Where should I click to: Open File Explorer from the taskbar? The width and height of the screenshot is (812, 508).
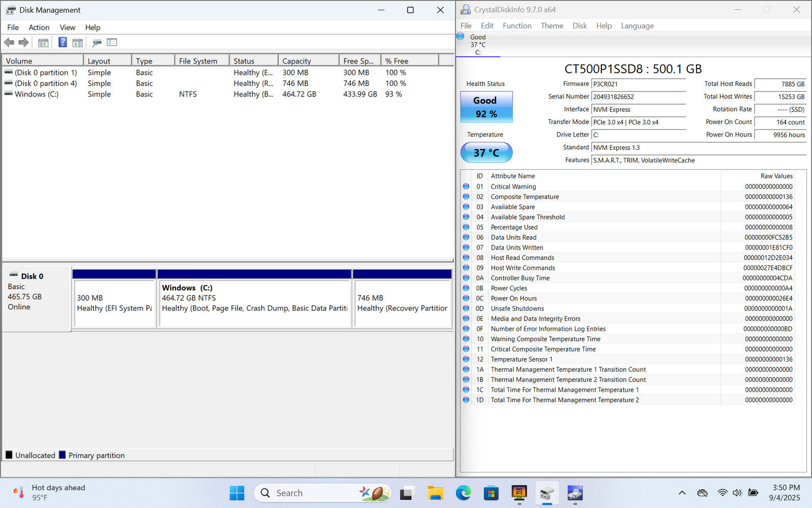[435, 493]
